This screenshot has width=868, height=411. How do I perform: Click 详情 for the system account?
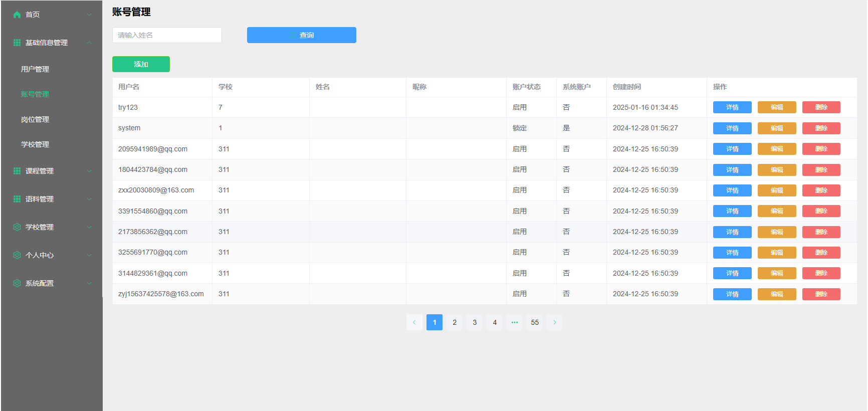tap(732, 128)
